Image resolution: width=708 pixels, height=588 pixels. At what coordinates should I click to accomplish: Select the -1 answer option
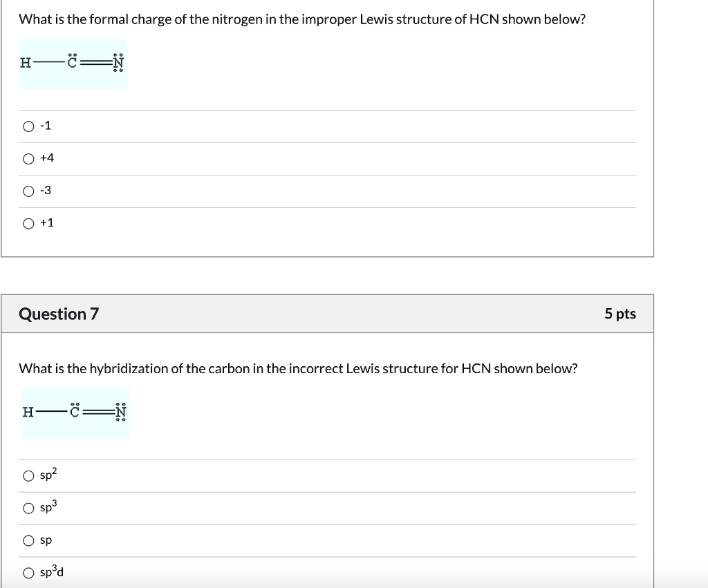click(29, 126)
